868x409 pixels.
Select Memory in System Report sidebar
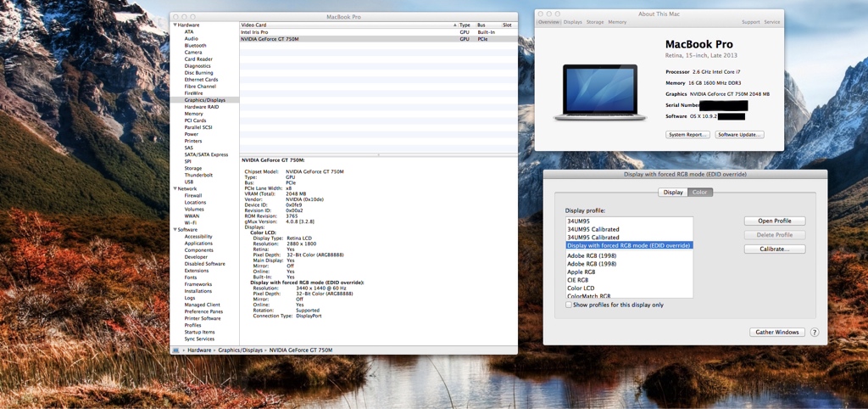click(x=194, y=114)
